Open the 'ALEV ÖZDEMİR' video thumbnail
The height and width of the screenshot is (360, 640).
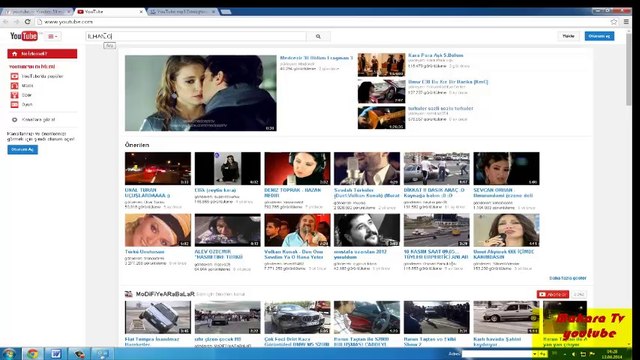coord(227,230)
